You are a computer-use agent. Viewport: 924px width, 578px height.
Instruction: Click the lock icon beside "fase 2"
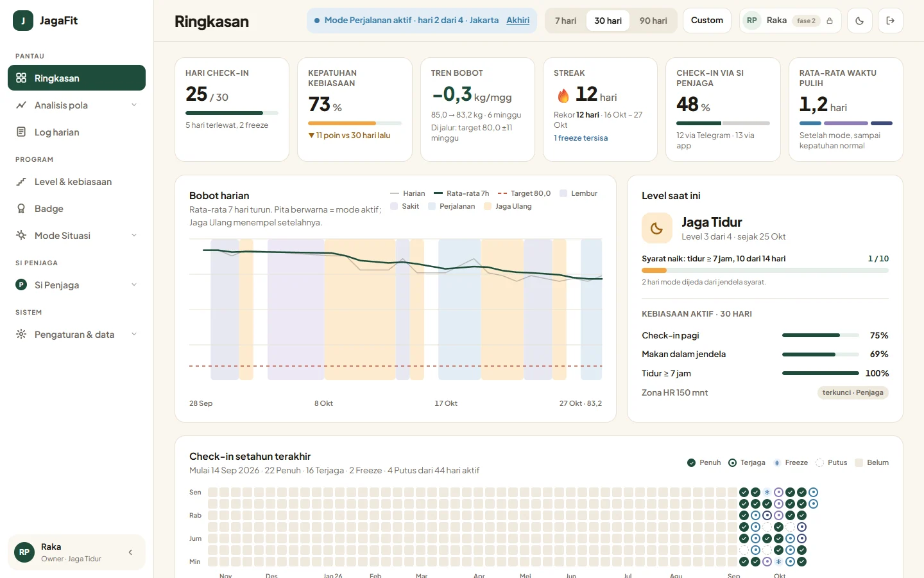pyautogui.click(x=830, y=21)
